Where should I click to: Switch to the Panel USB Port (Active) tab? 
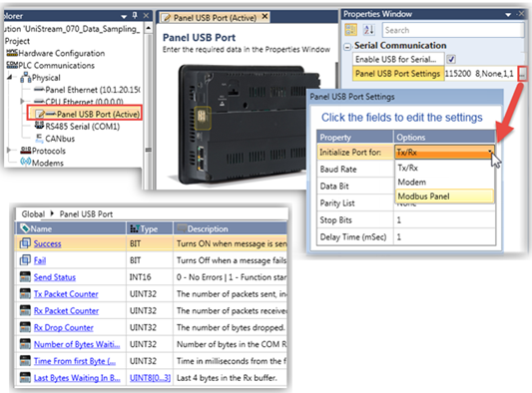click(215, 18)
